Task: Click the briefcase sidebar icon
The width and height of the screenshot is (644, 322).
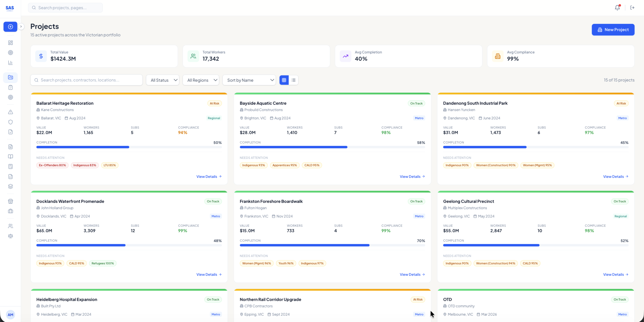Action: (x=10, y=211)
